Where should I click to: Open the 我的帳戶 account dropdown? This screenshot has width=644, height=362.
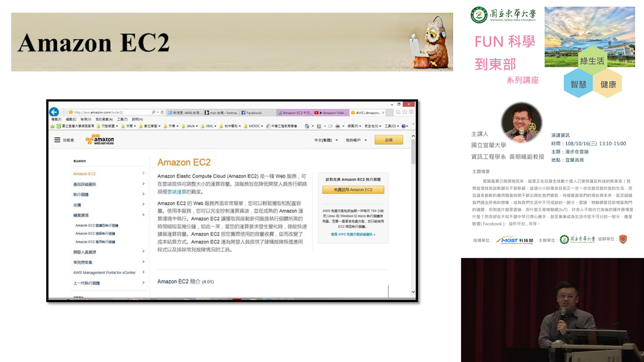356,140
